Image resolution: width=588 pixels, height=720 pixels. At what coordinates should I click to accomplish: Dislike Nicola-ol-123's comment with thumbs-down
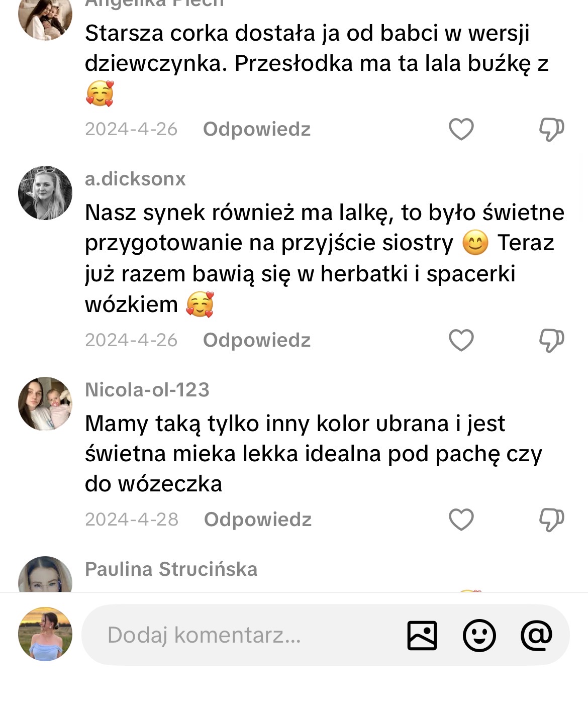click(551, 520)
